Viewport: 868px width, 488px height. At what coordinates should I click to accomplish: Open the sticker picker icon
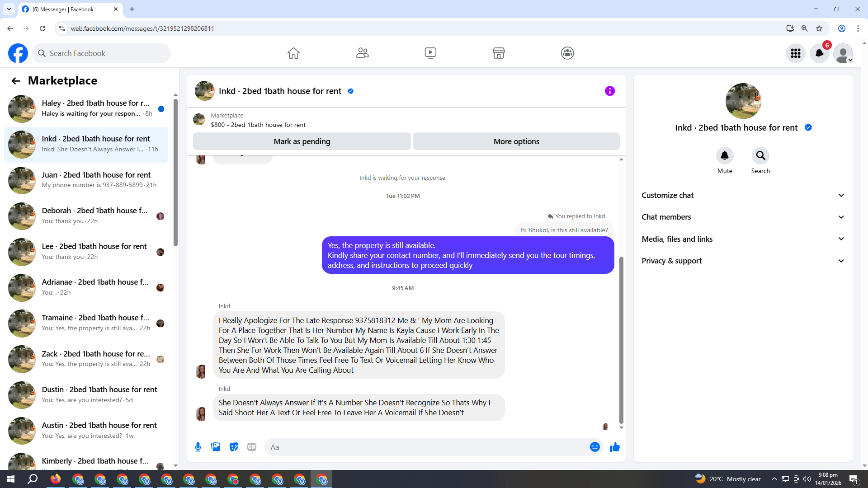point(234,447)
